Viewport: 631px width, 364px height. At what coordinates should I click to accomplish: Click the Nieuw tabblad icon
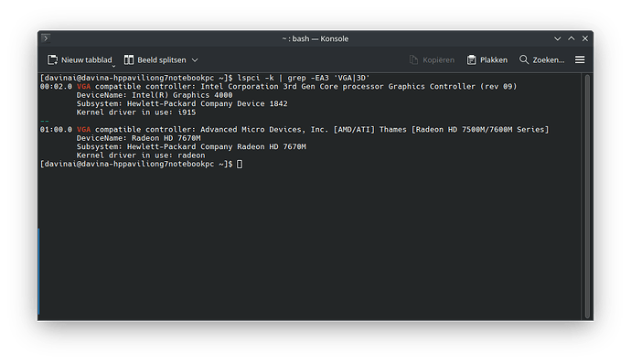[x=52, y=60]
